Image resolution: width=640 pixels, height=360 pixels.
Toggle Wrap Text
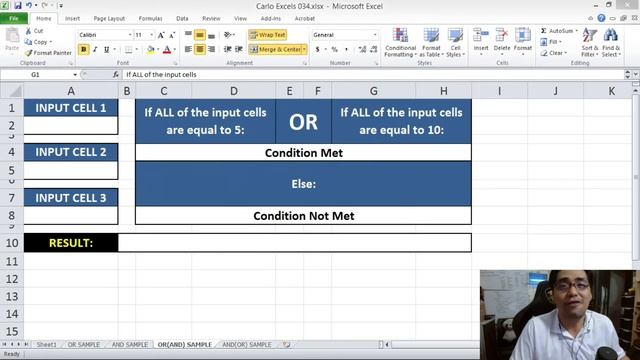(x=267, y=35)
